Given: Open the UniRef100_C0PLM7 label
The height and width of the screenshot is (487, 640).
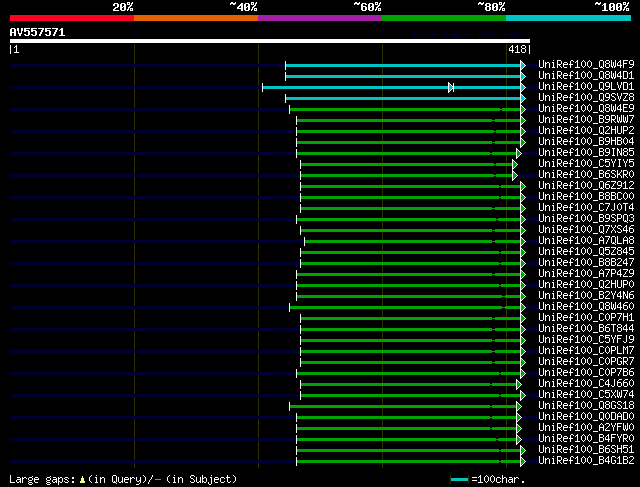Looking at the screenshot, I should (586, 351).
